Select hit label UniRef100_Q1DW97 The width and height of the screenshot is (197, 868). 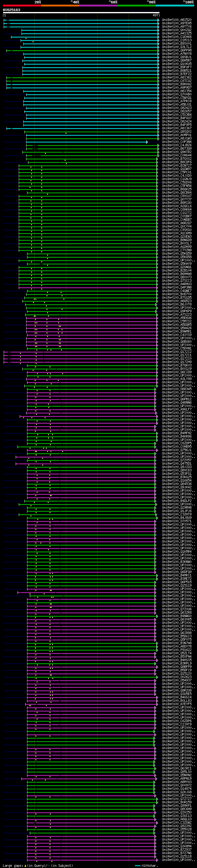coord(177,169)
